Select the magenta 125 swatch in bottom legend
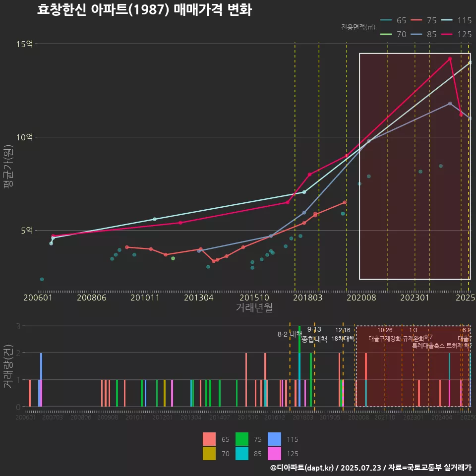Screen dimensions: 476x476 274,453
